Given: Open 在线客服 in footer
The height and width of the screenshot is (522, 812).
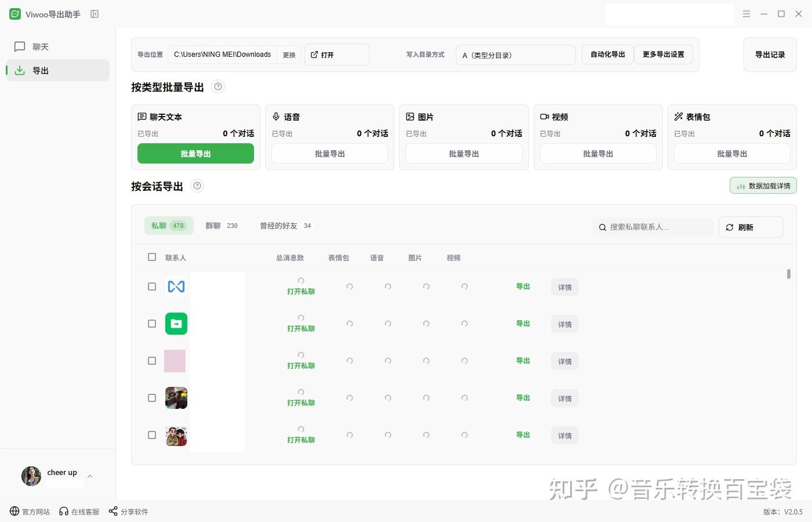Looking at the screenshot, I should tap(79, 512).
